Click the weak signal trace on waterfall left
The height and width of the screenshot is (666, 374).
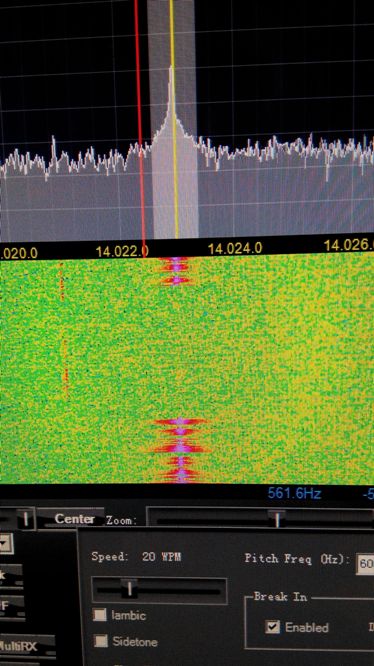coord(65,331)
